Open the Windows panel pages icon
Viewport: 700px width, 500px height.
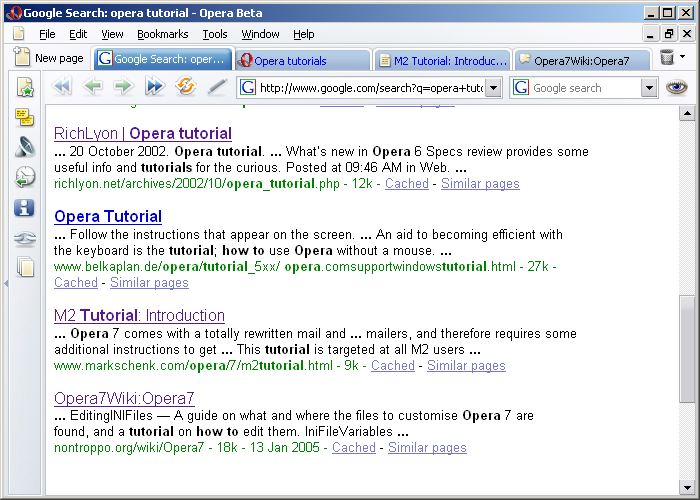click(x=25, y=267)
